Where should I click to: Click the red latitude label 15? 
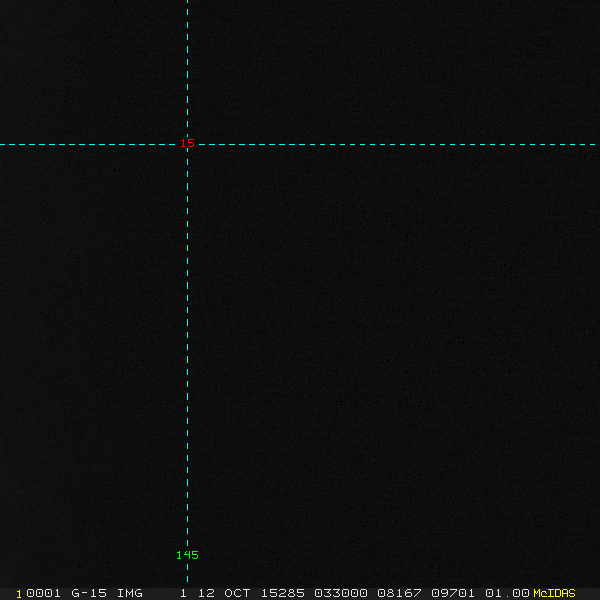coord(188,143)
